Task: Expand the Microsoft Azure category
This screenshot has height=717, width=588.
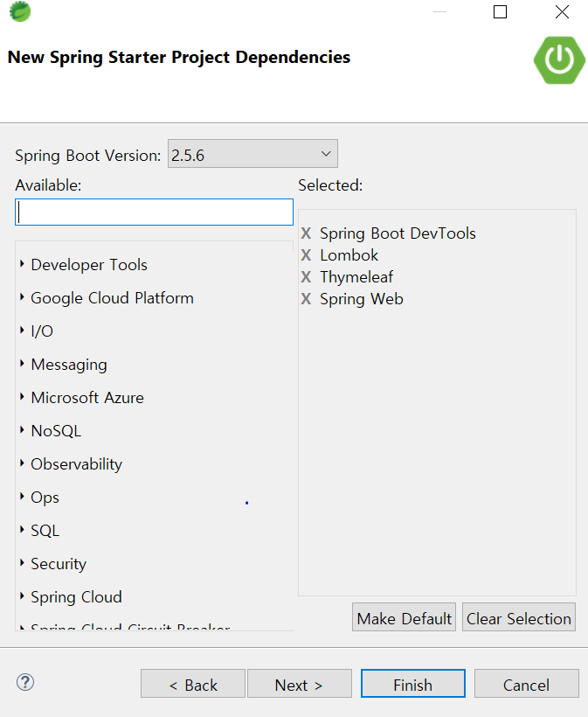Action: click(22, 396)
